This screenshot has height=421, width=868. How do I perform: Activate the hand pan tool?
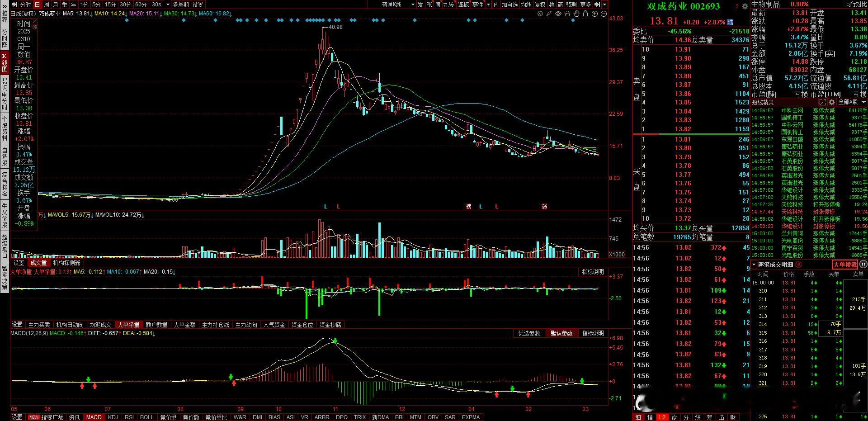point(576,14)
